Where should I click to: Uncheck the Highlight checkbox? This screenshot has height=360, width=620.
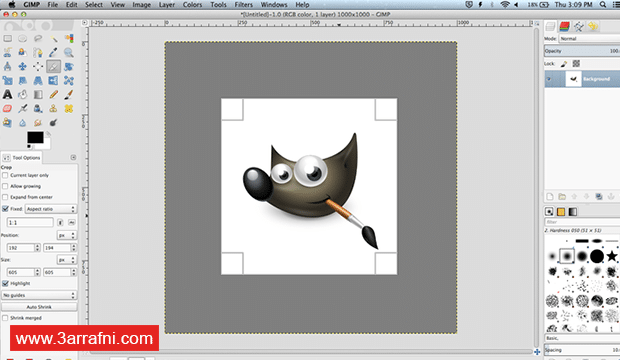[5, 283]
